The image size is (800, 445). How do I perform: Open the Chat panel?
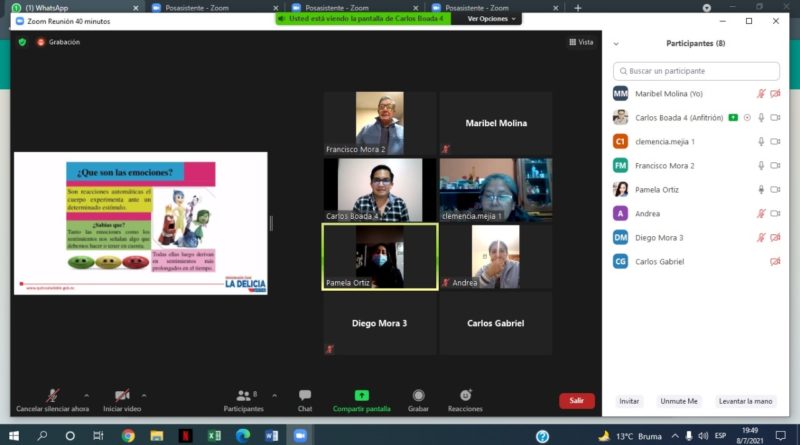pyautogui.click(x=305, y=397)
